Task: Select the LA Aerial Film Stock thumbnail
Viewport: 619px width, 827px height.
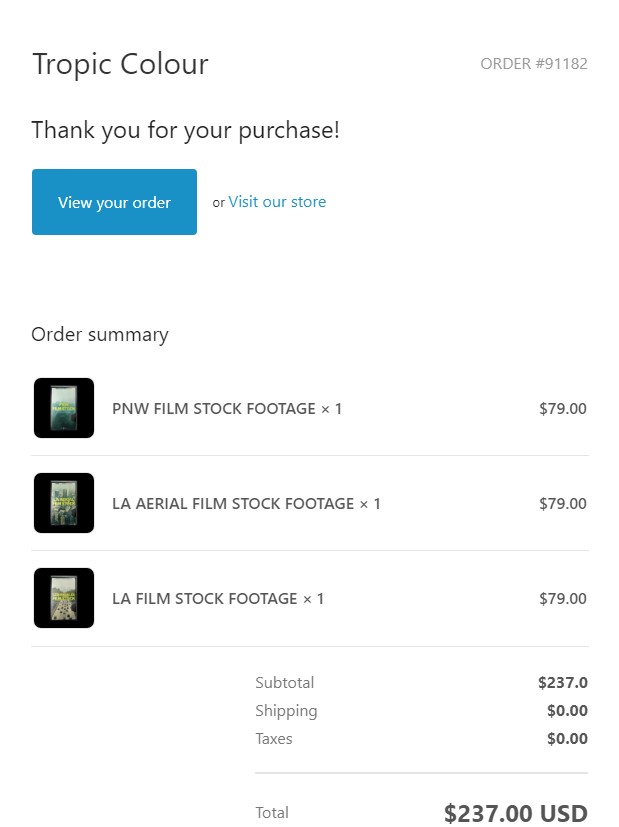Action: click(64, 503)
